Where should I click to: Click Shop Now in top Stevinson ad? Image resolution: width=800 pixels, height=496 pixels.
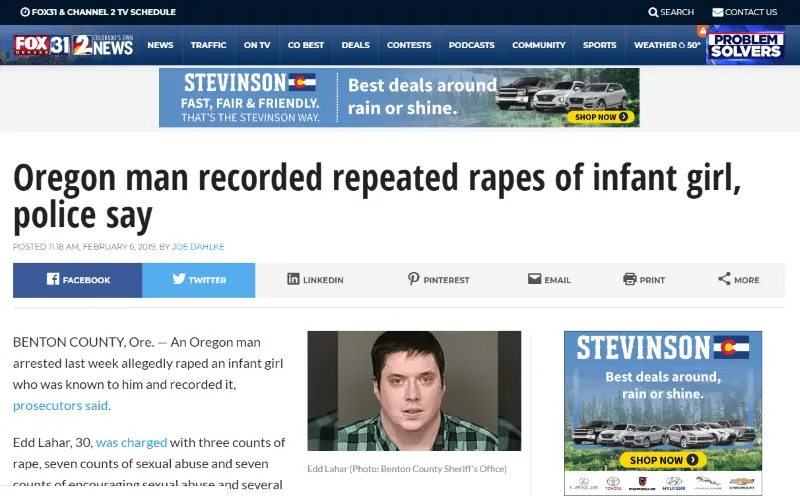coord(602,117)
